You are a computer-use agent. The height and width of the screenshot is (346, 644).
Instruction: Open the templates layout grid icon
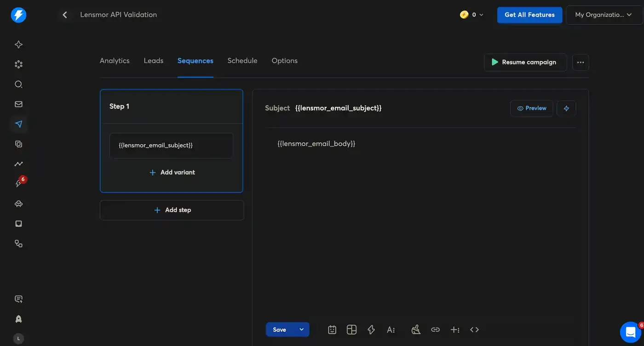[351, 329]
